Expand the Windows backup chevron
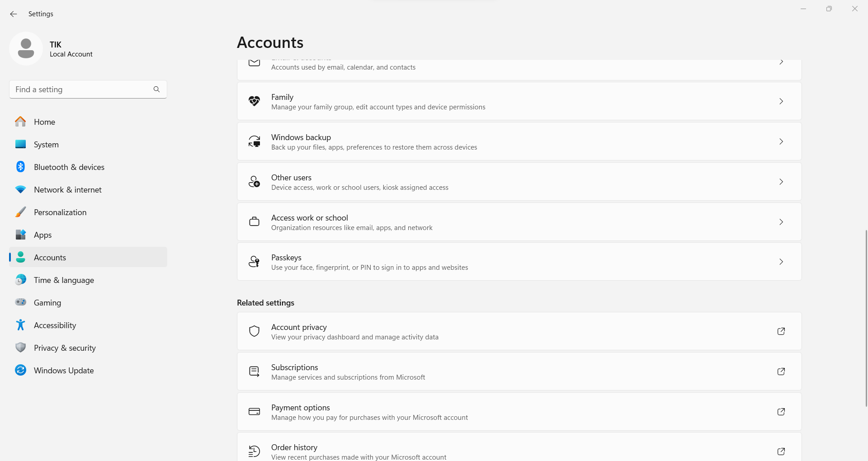The image size is (868, 461). (781, 141)
